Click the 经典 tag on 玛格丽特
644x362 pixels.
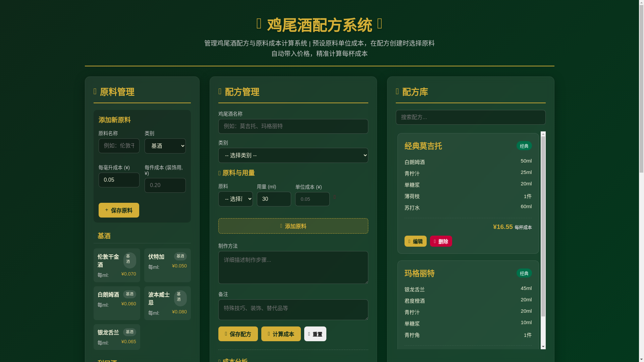524,273
